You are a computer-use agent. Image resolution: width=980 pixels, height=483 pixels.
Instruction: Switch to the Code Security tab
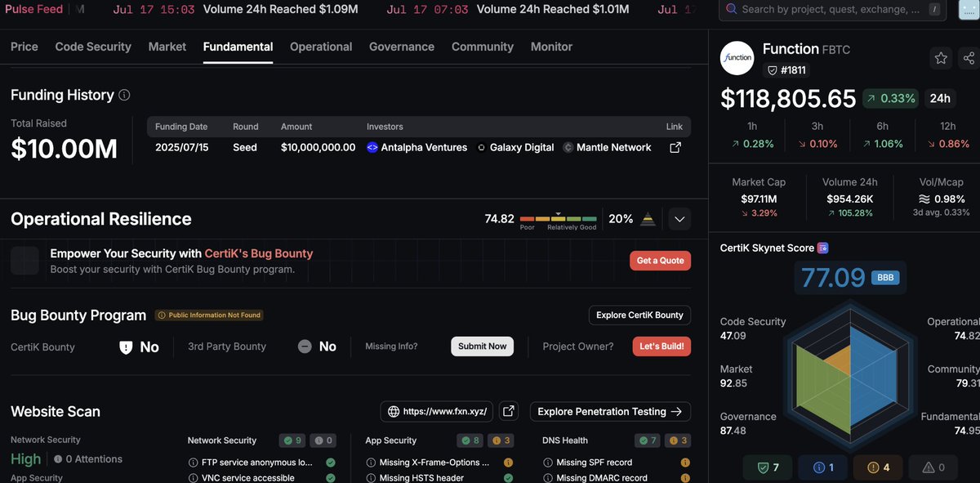pos(93,47)
